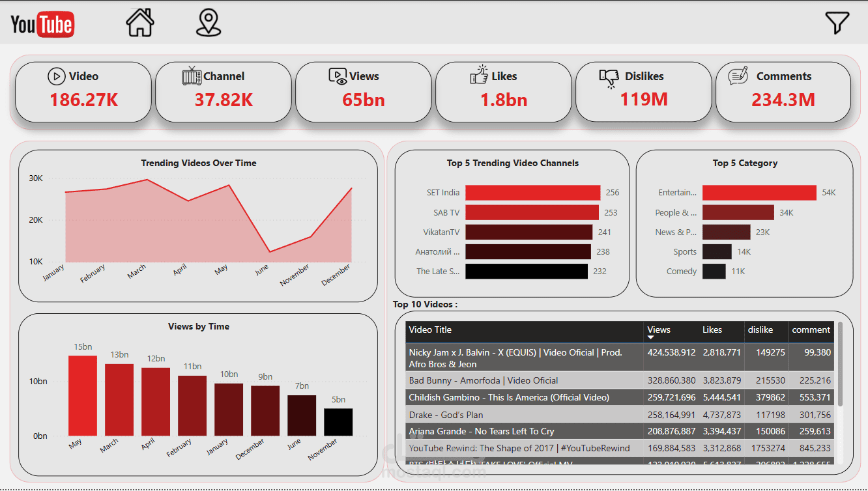Select the People & ... category bar

[x=738, y=212]
